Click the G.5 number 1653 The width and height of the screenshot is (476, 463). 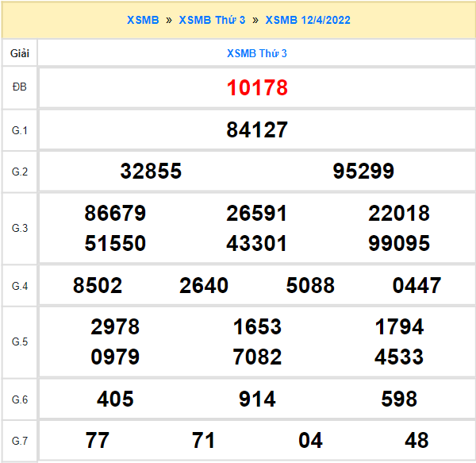point(257,327)
